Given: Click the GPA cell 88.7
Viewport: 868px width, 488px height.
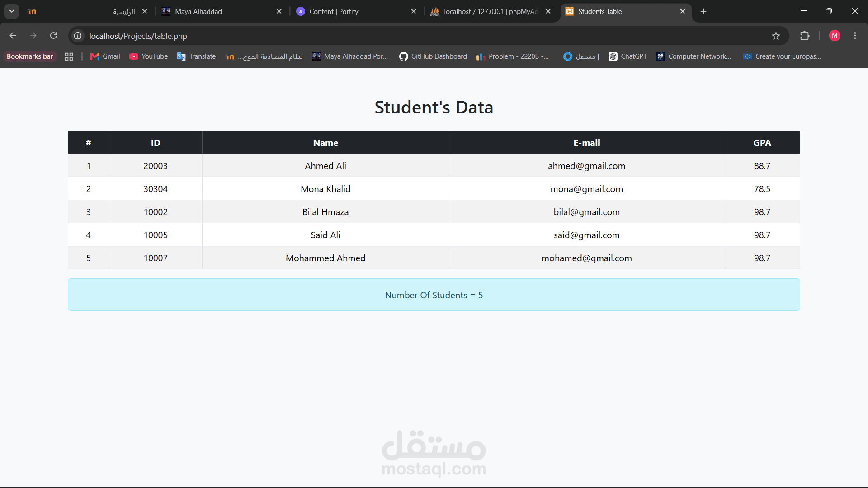Looking at the screenshot, I should (762, 166).
